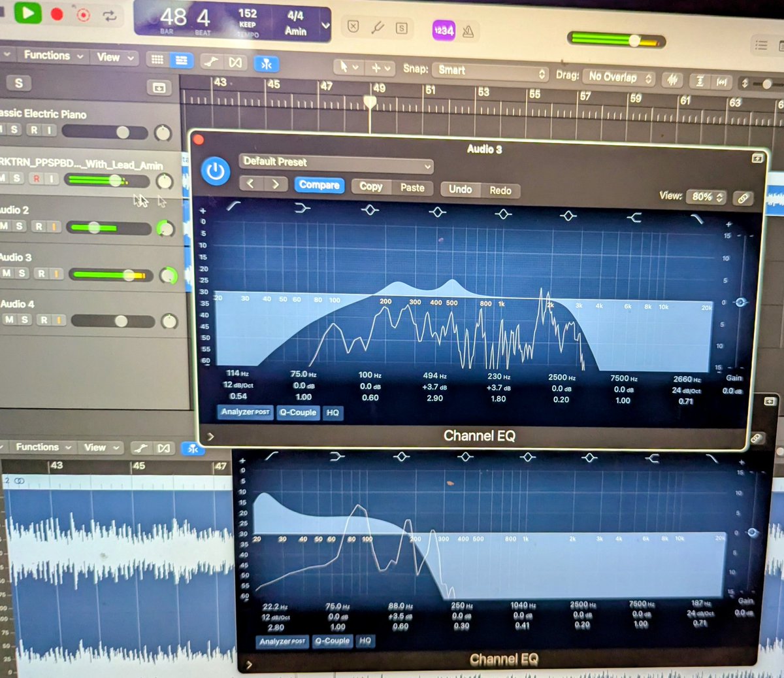Toggle high-pass band icon in lower Channel EQ
Viewport: 784px width, 678px height.
point(270,456)
